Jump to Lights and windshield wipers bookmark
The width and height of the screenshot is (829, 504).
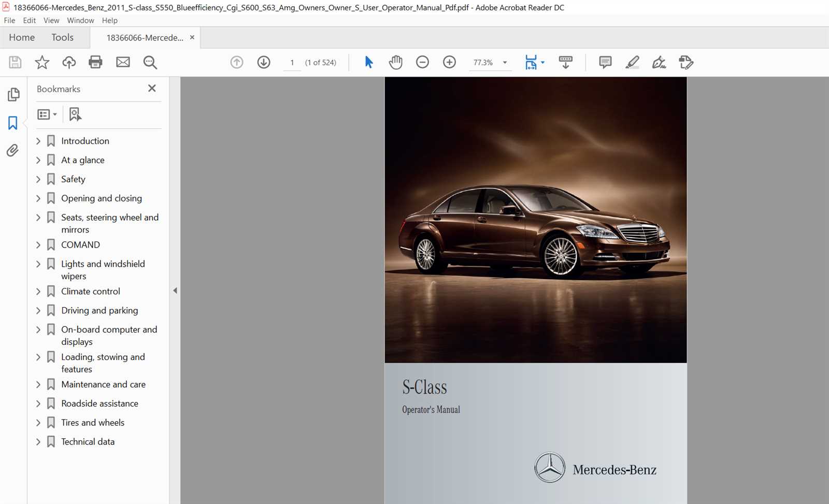[103, 270]
